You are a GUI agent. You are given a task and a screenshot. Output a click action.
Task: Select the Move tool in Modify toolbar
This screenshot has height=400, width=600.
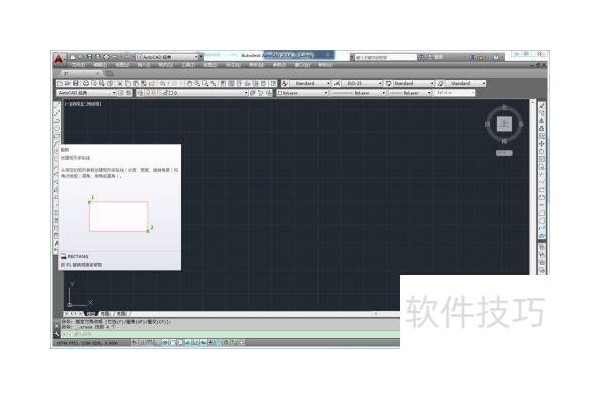click(x=542, y=144)
